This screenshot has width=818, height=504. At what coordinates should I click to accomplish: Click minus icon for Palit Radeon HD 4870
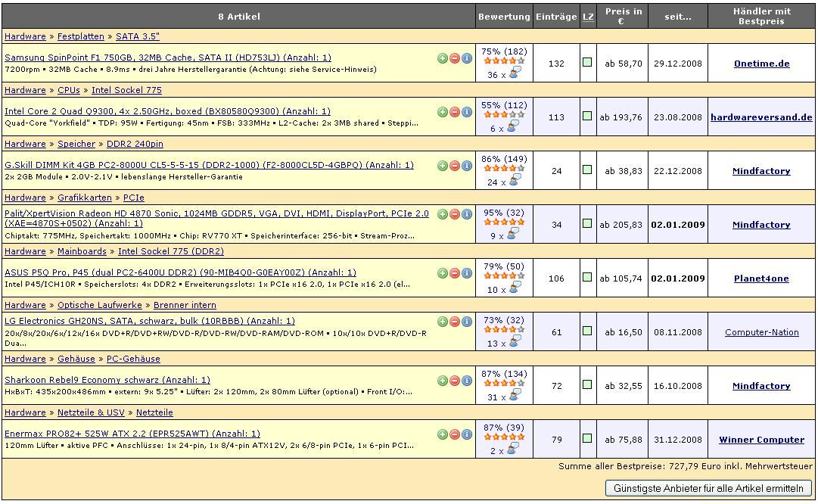[454, 214]
